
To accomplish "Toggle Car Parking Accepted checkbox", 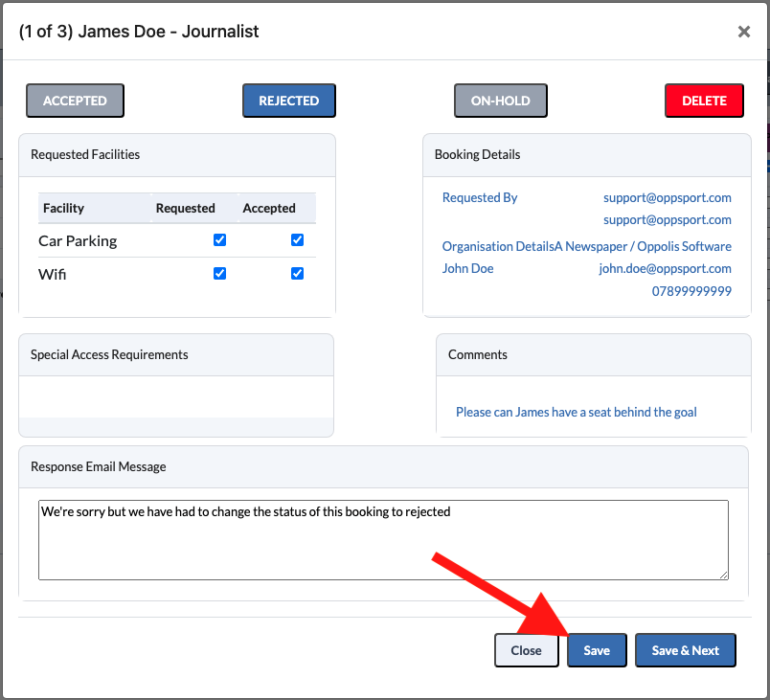I will 297,240.
